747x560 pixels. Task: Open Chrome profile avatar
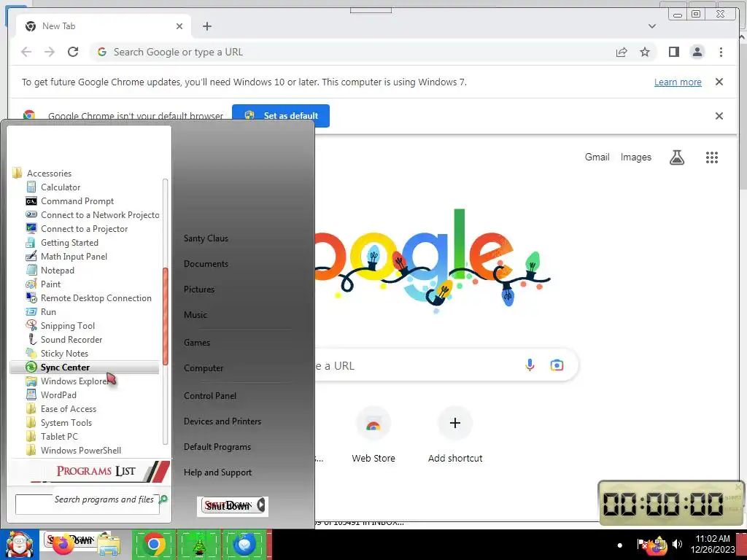click(697, 52)
